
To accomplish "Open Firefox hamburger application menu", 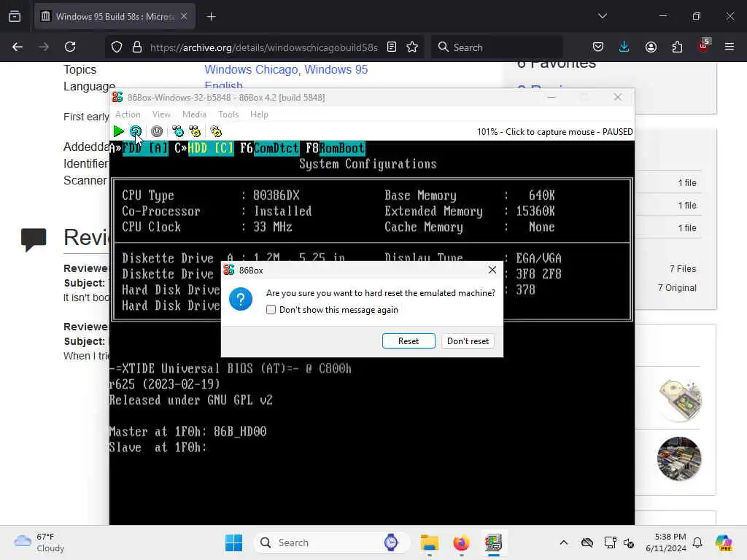I will click(x=729, y=47).
